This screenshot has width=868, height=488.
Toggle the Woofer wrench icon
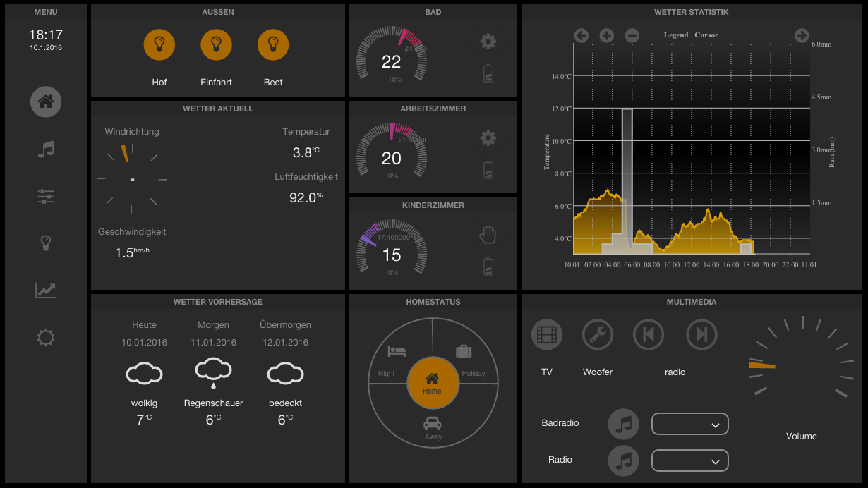(598, 334)
